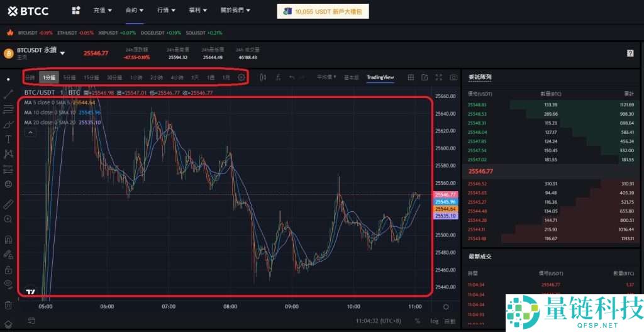
Task: Select the 分時 time interval
Action: (x=30, y=77)
